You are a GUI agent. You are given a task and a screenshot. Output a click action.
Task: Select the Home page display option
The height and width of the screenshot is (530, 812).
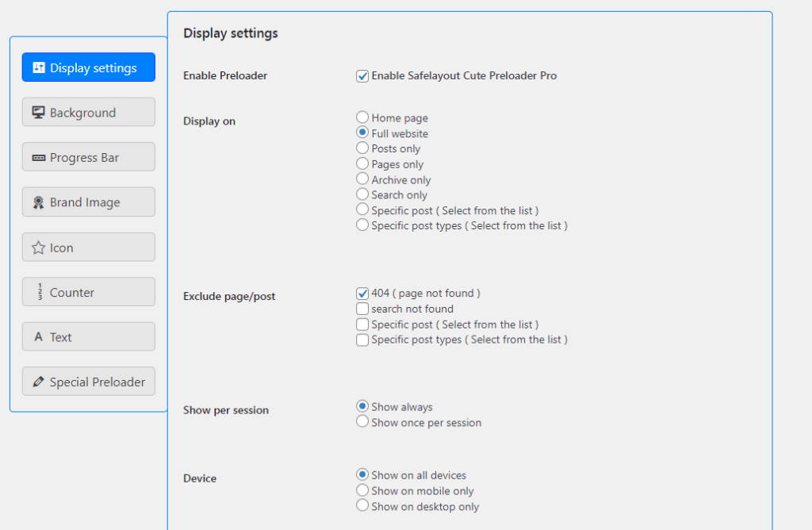[x=362, y=117]
